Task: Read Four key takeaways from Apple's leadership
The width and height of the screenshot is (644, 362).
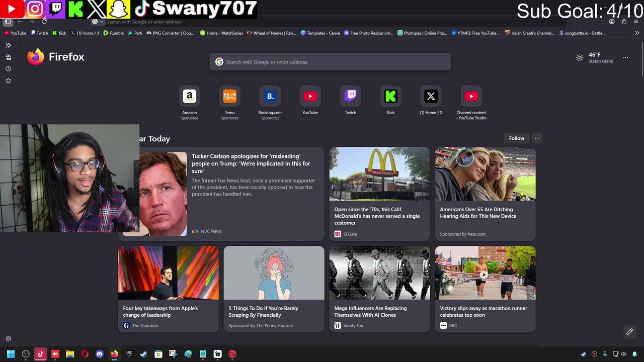Action: (x=160, y=312)
